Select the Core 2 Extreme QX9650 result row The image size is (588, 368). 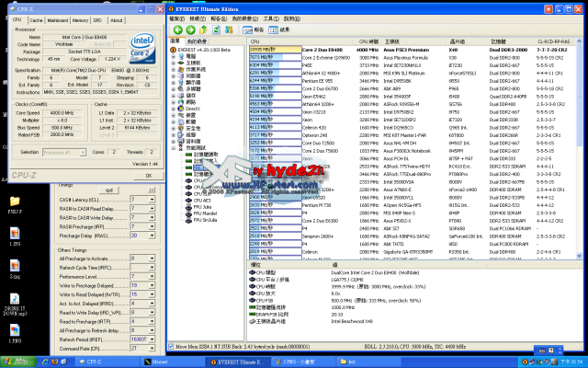[411, 57]
